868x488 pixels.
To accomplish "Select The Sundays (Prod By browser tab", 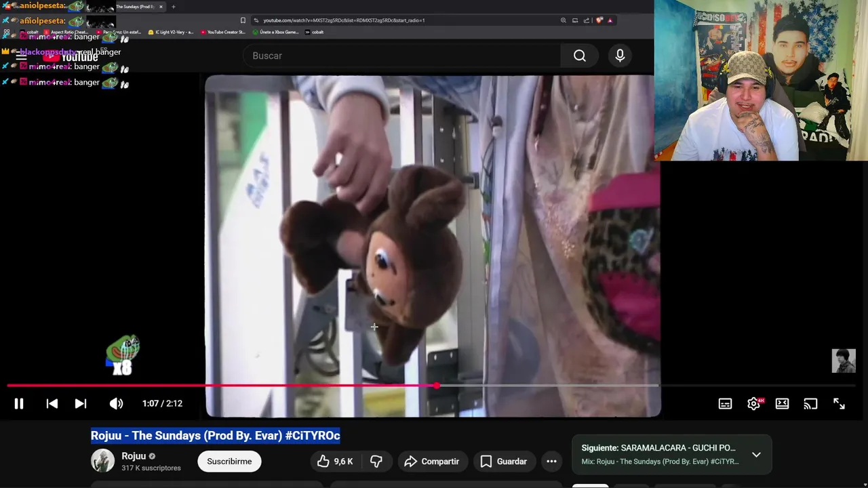I will [136, 7].
